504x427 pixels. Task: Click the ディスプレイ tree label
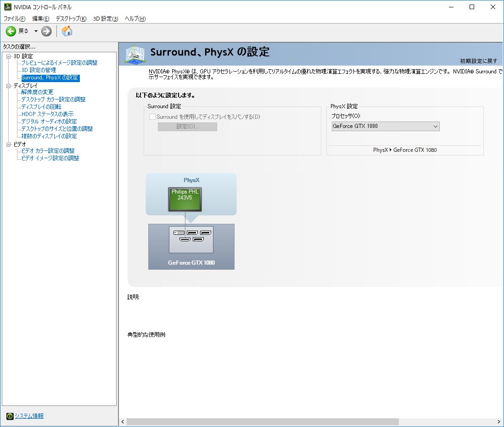point(25,86)
